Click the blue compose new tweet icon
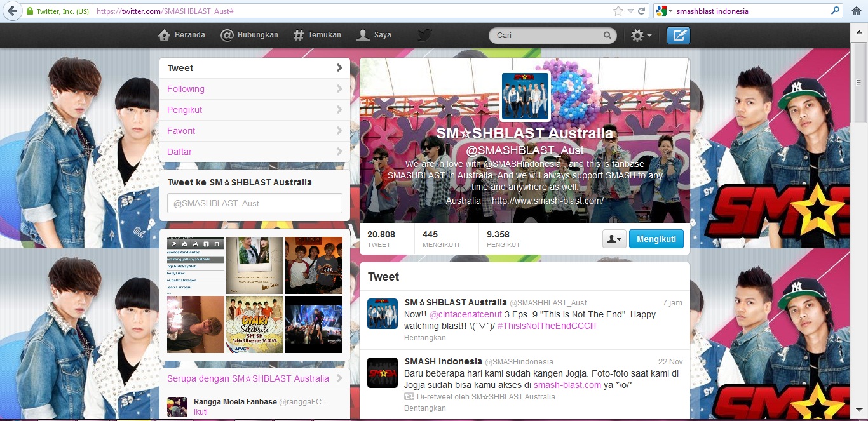Viewport: 868px width, 421px height. 678,35
